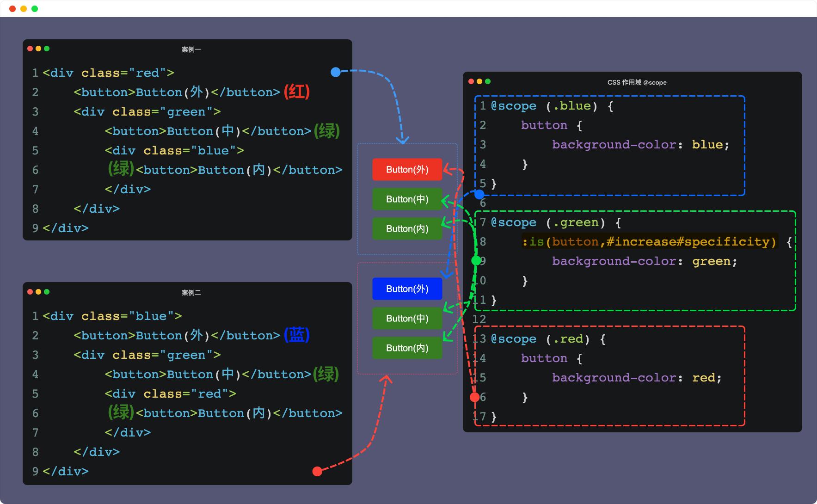817x504 pixels.
Task: Click the '@scope (.blue) {' line
Action: (x=552, y=106)
